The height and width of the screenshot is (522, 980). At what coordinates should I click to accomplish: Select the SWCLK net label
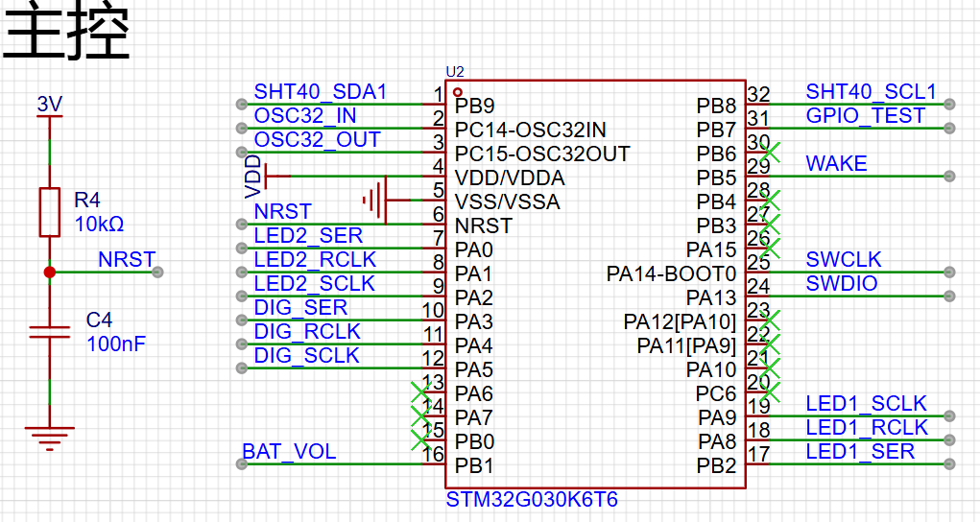pyautogui.click(x=843, y=259)
